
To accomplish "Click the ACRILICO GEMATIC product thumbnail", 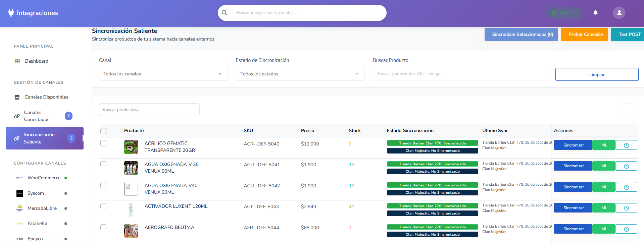I will pos(131,147).
